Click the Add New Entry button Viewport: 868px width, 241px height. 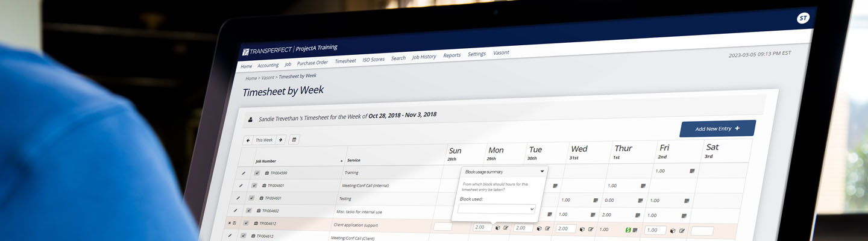(x=717, y=128)
